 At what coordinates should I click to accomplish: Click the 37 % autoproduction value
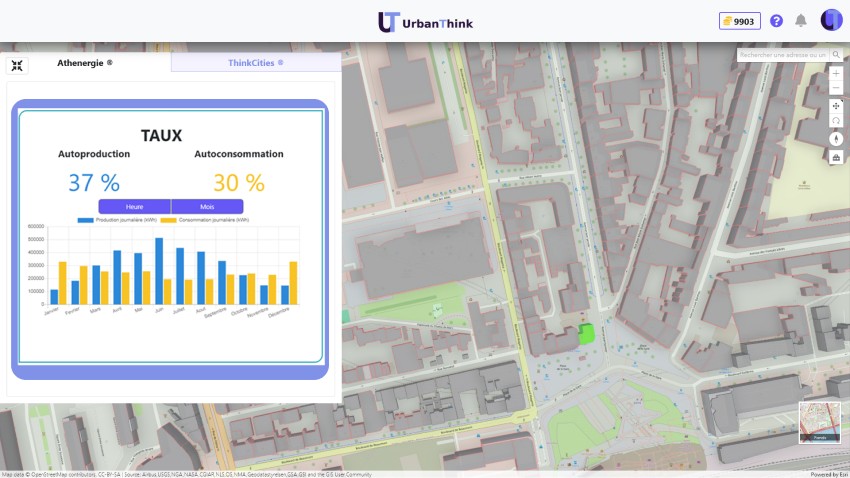[x=94, y=183]
